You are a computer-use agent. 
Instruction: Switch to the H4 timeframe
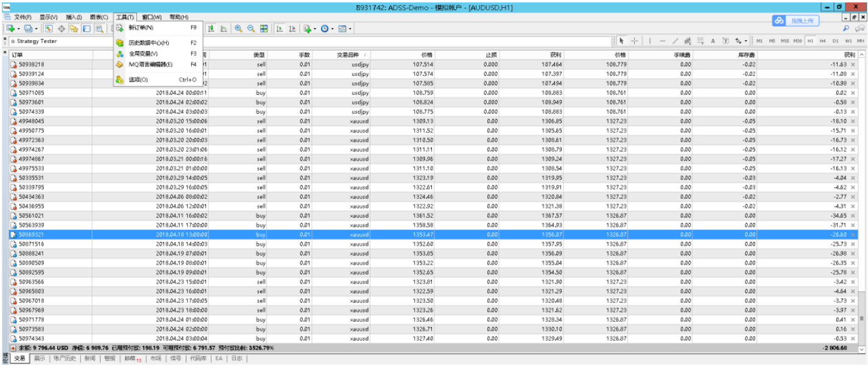tap(822, 41)
